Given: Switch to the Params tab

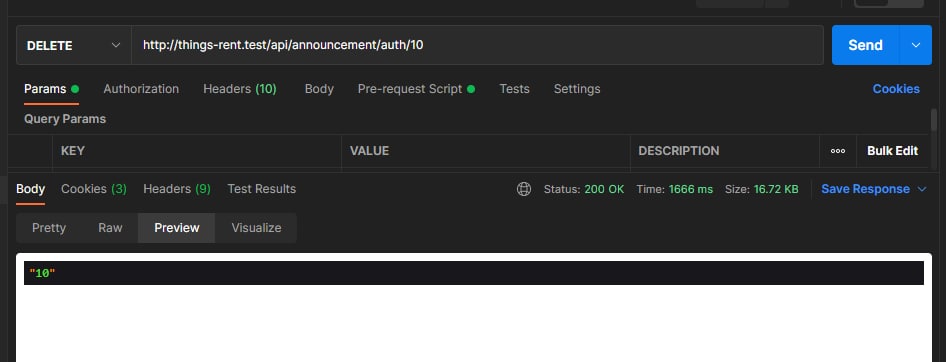Looking at the screenshot, I should click(51, 89).
